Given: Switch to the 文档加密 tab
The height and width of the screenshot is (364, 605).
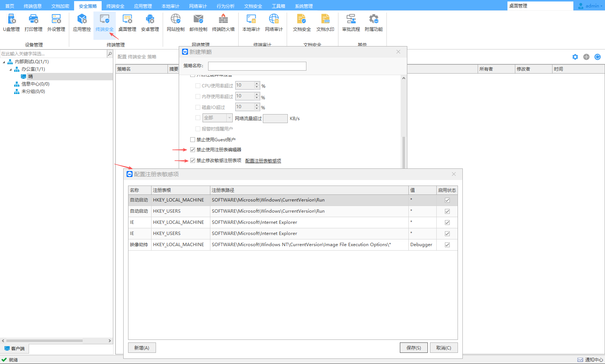Looking at the screenshot, I should click(x=60, y=6).
